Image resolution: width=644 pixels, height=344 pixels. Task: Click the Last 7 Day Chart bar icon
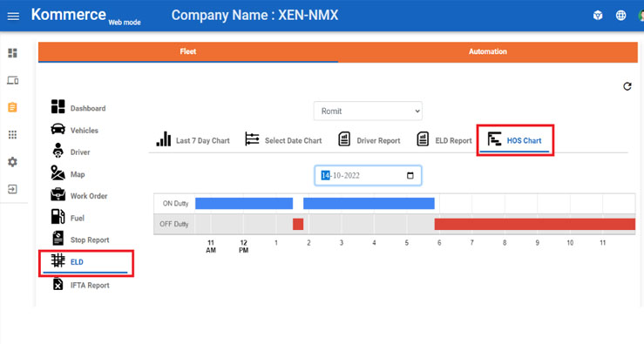(164, 138)
